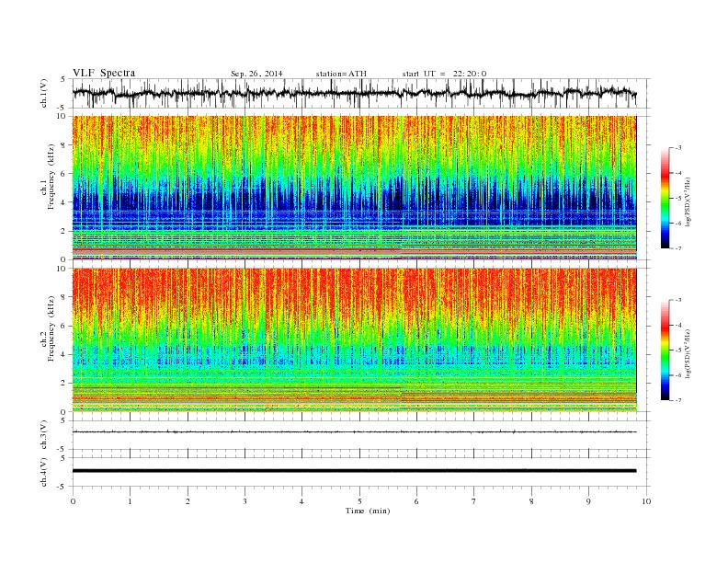Click the "6" kHz tick on ch.2 spectrogram axis
Image resolution: width=728 pixels, height=563 pixels.
click(x=63, y=326)
